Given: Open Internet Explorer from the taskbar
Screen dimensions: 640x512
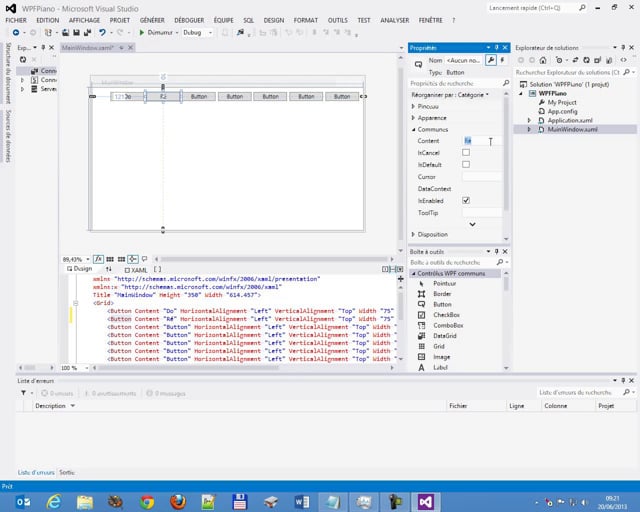Looking at the screenshot, I should (53, 502).
